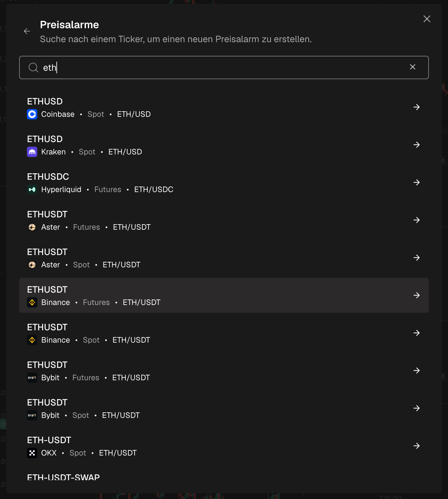Choose Binance Spot ETHUSDT ticker
Viewport: 448px width, 499px height.
[224, 333]
